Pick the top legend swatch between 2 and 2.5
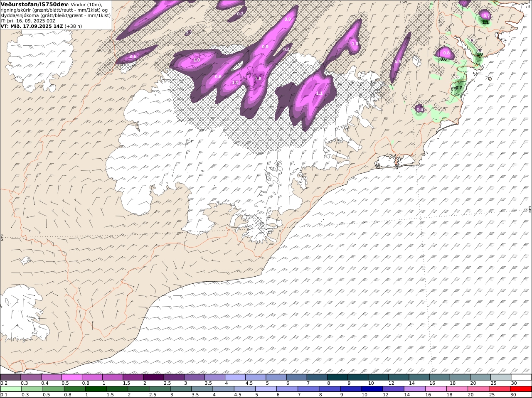The height and width of the screenshot is (398, 532). click(153, 377)
